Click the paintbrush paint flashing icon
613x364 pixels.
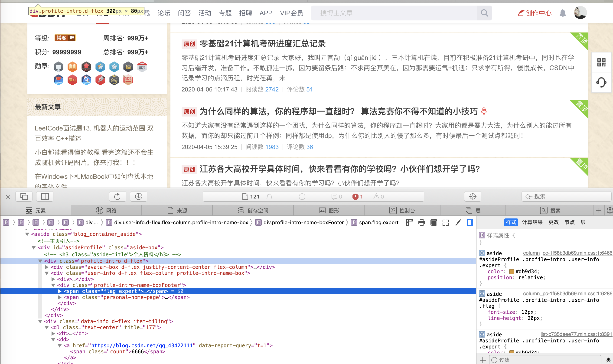458,222
